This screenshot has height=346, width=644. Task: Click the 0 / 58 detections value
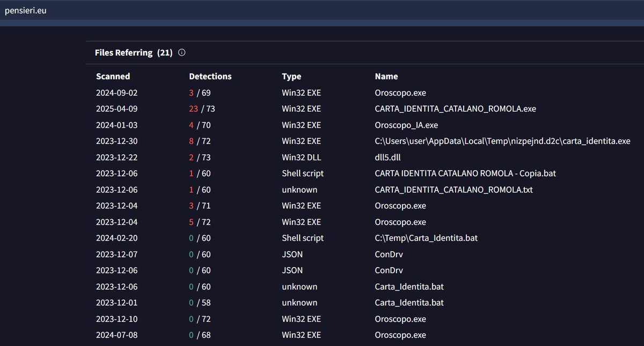click(200, 302)
